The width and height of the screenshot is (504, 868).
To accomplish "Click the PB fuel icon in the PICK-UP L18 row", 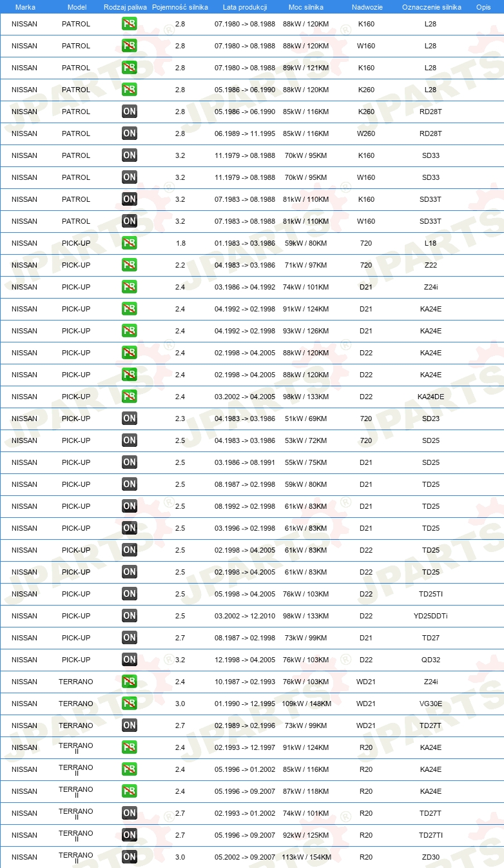I will coord(130,243).
